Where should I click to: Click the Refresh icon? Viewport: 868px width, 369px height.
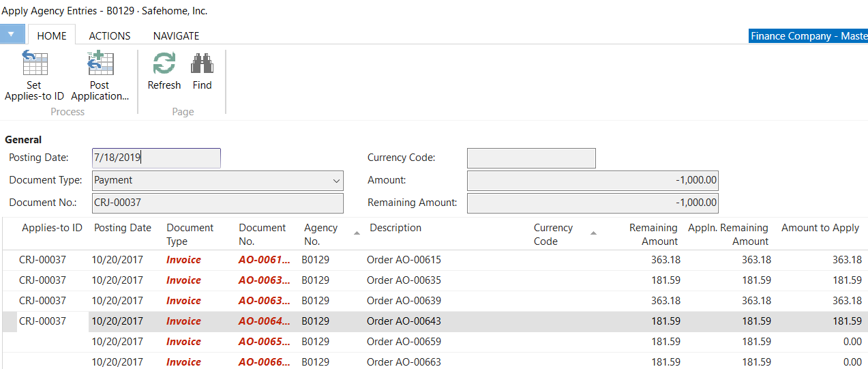click(164, 64)
